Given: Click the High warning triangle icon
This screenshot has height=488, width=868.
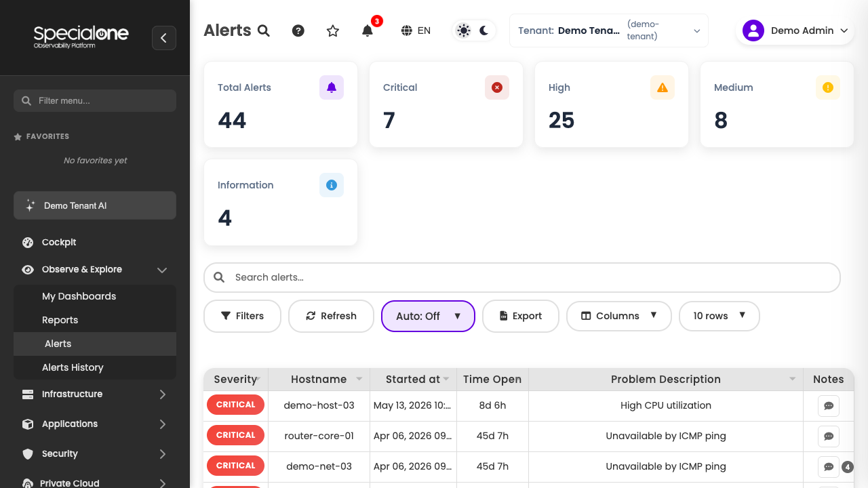Looking at the screenshot, I should 663,87.
